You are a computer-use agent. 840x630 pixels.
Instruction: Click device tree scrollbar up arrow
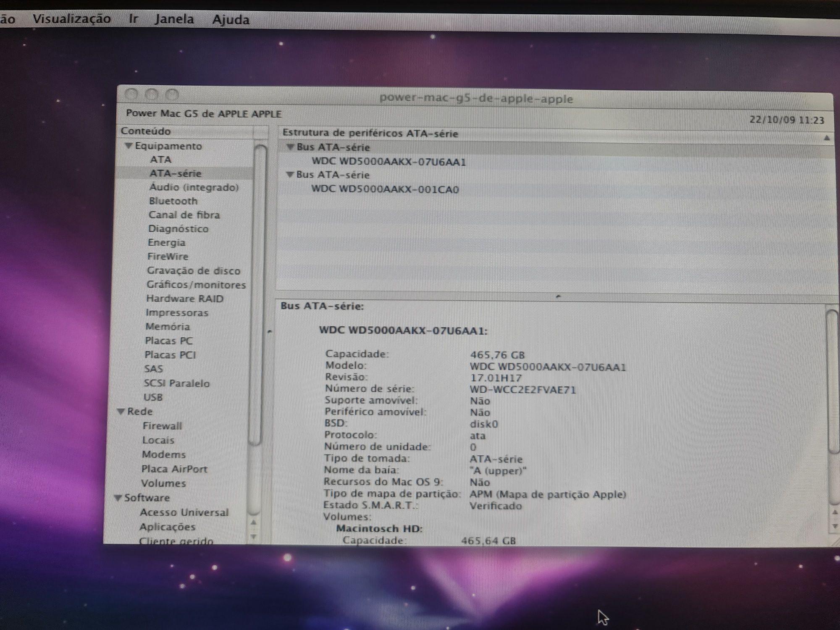(x=827, y=138)
